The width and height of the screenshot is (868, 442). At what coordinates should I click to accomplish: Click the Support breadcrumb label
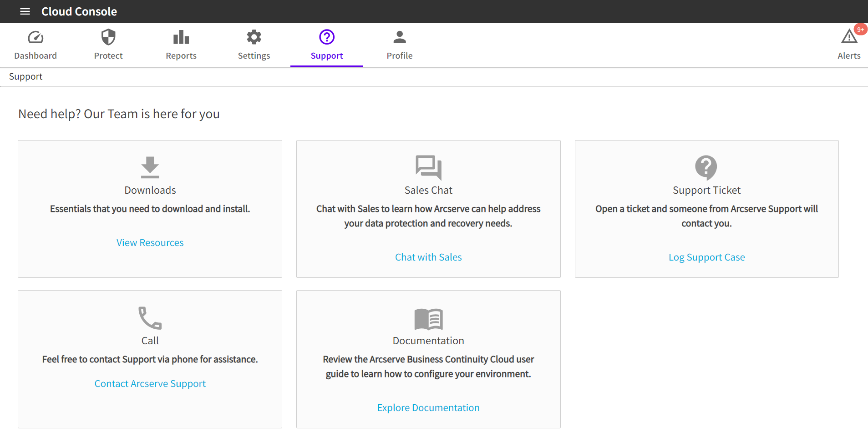(25, 76)
